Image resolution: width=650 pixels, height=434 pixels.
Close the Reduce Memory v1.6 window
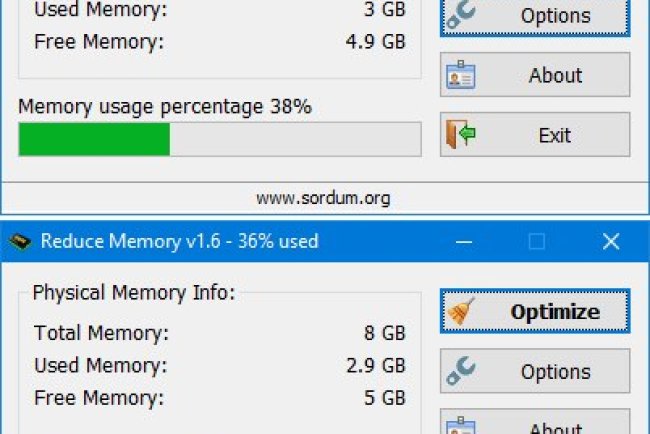[611, 241]
